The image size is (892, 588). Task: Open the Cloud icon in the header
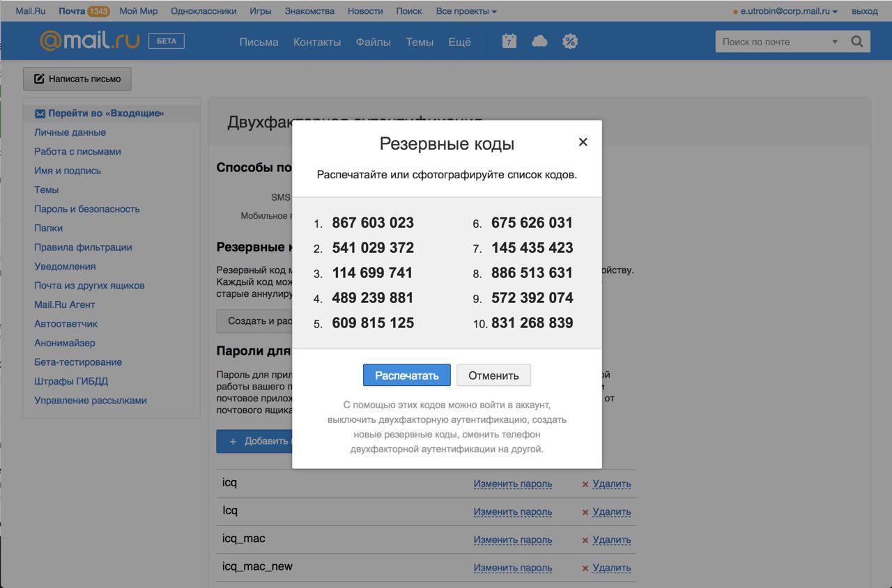539,41
